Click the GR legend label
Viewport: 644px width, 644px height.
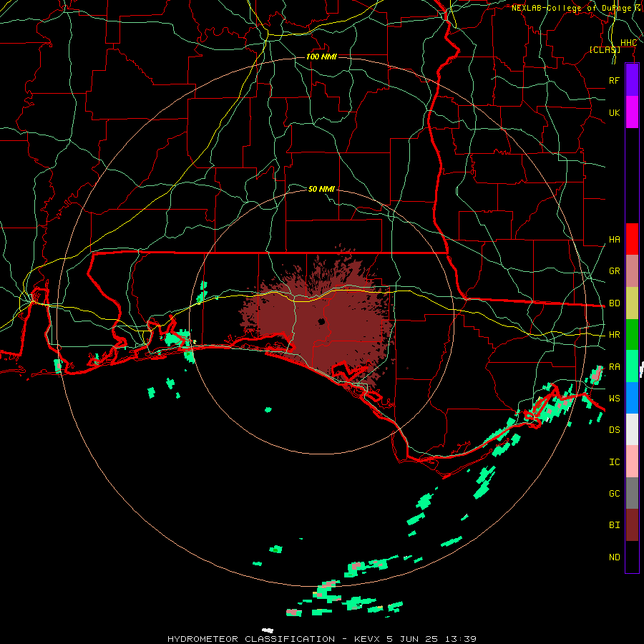(614, 271)
